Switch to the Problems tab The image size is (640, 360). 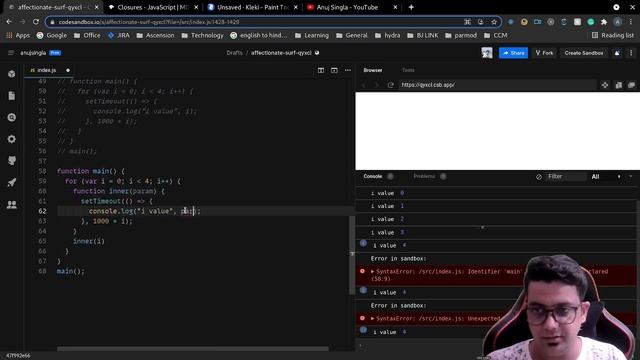[x=424, y=176]
